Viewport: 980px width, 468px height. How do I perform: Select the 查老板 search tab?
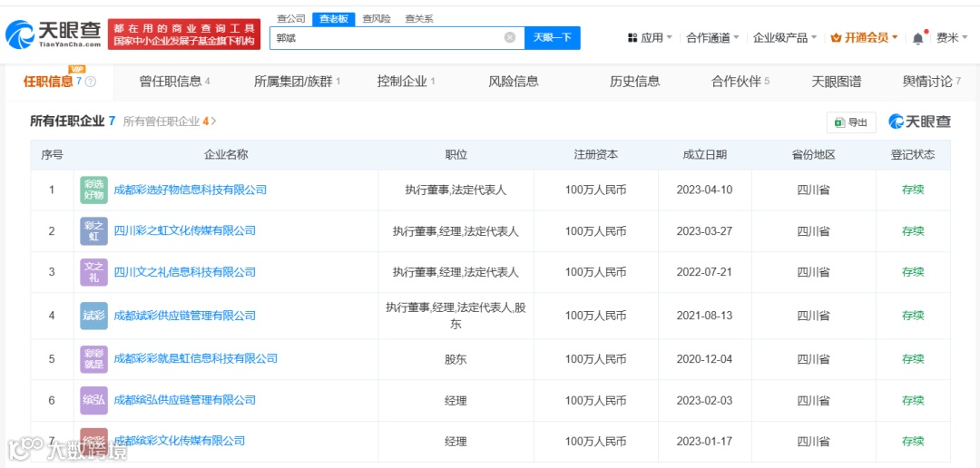click(x=334, y=19)
